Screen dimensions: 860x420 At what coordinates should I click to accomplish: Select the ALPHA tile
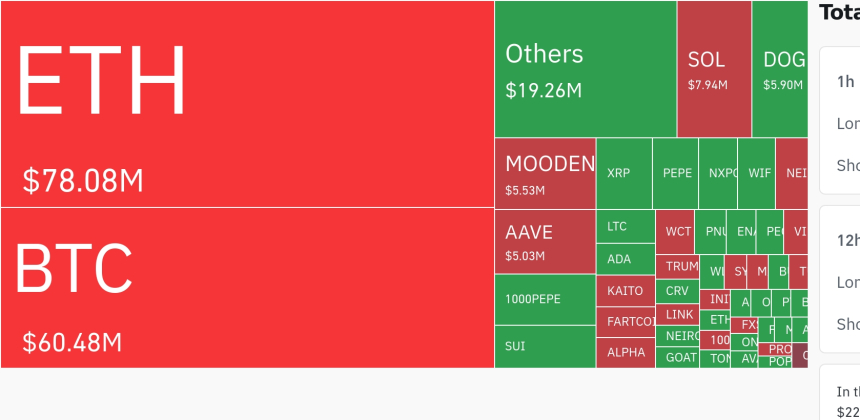[x=625, y=352]
